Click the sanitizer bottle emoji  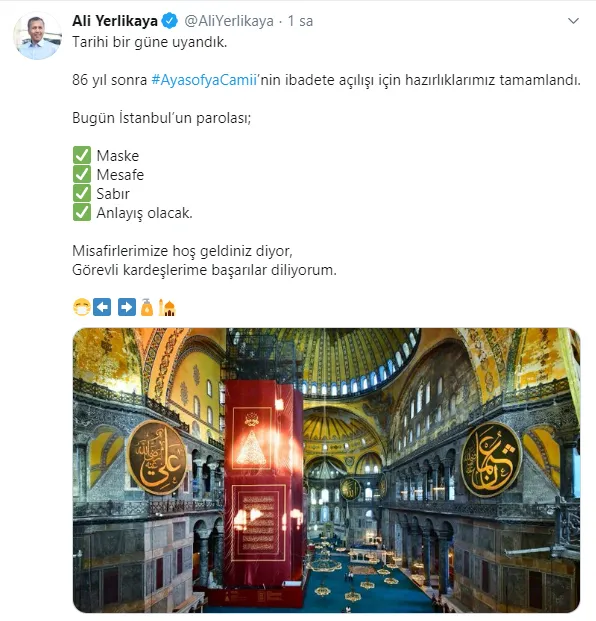147,307
